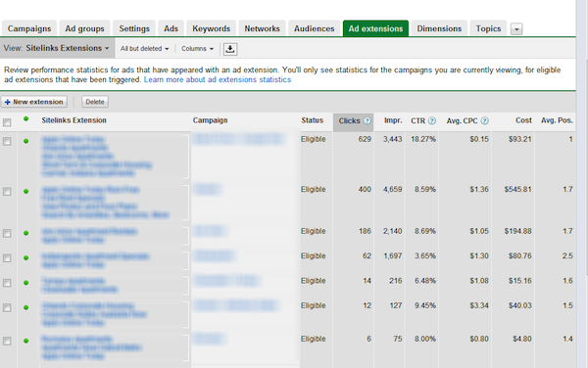Switch to the Campaigns tab

pyautogui.click(x=29, y=28)
